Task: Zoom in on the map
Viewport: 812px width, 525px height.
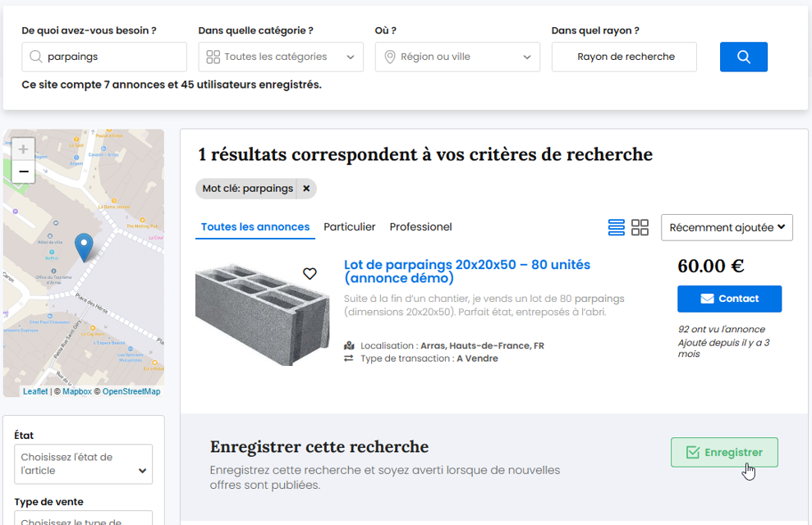Action: [x=23, y=149]
